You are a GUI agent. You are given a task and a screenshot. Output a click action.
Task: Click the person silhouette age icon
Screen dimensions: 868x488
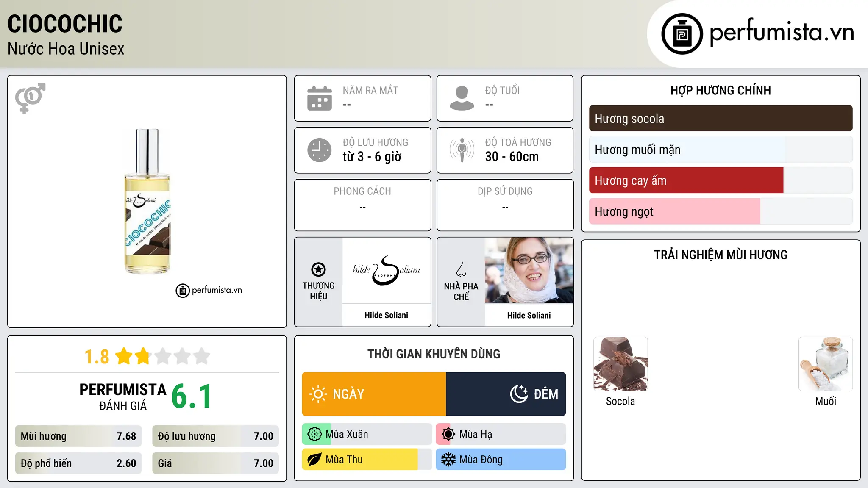pyautogui.click(x=462, y=98)
